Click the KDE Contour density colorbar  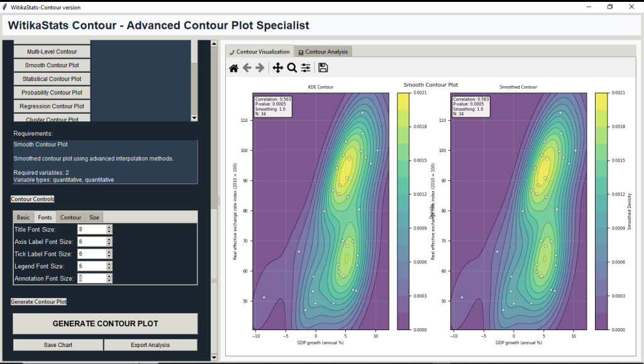pos(403,211)
